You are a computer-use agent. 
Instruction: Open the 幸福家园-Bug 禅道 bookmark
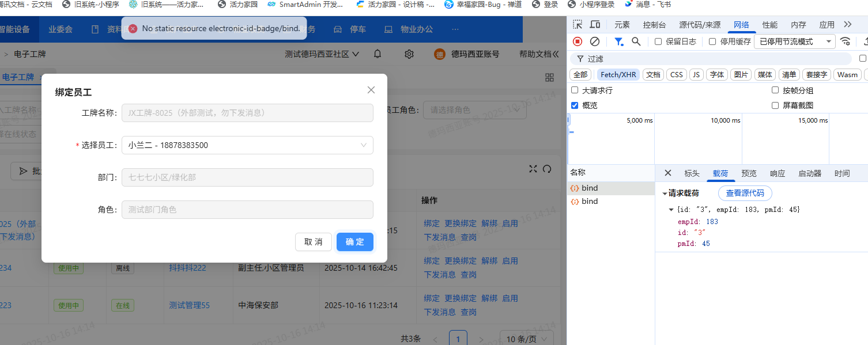point(483,4)
